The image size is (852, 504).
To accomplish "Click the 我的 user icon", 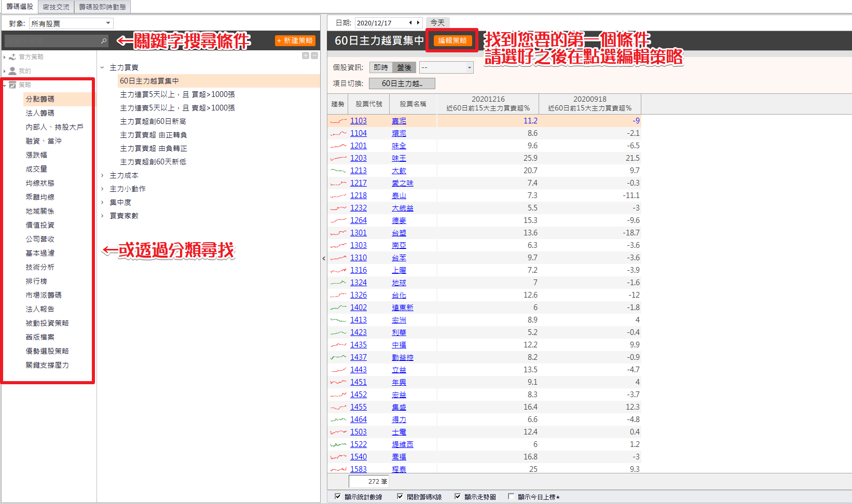I will click(12, 71).
